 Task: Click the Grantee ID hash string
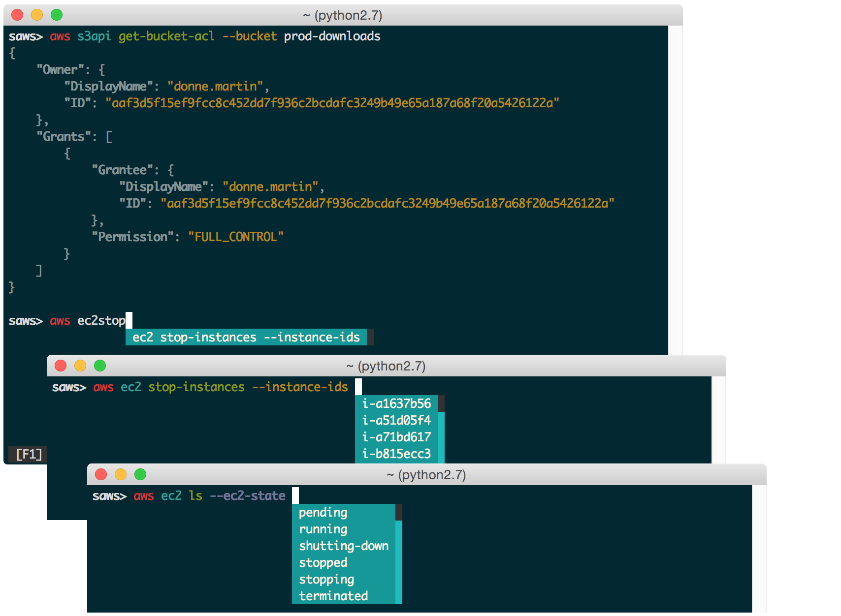[388, 204]
